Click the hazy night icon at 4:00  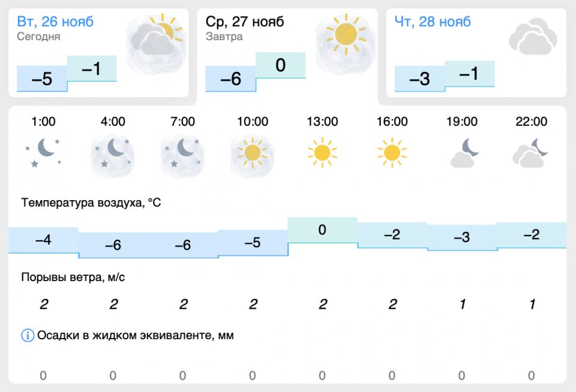click(x=113, y=153)
